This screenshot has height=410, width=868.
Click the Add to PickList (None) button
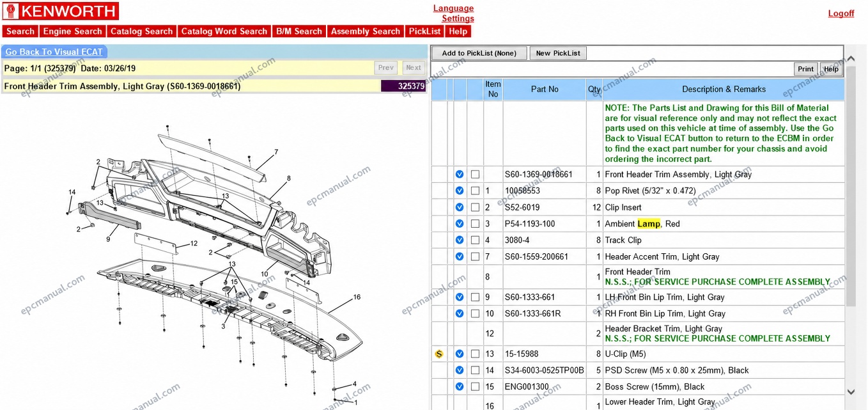479,53
